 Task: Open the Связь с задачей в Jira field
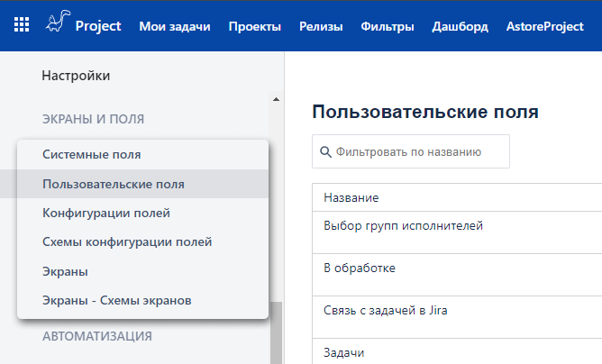click(457, 317)
